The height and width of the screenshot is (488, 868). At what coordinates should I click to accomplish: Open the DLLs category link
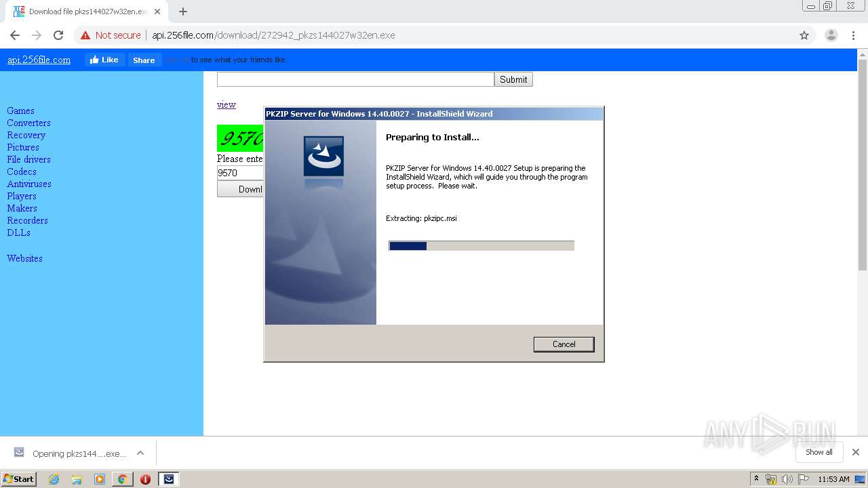click(18, 232)
